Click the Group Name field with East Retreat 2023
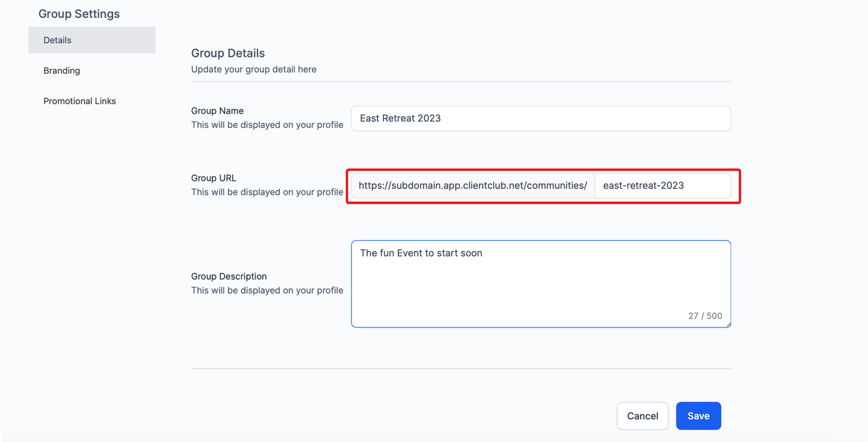Viewport: 868px width, 442px height. (540, 118)
